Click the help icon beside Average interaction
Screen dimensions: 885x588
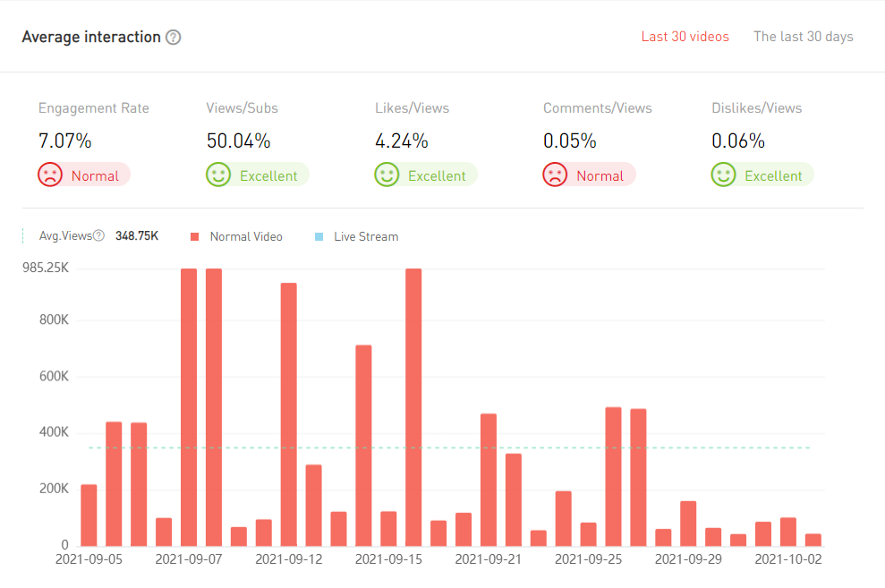point(174,38)
